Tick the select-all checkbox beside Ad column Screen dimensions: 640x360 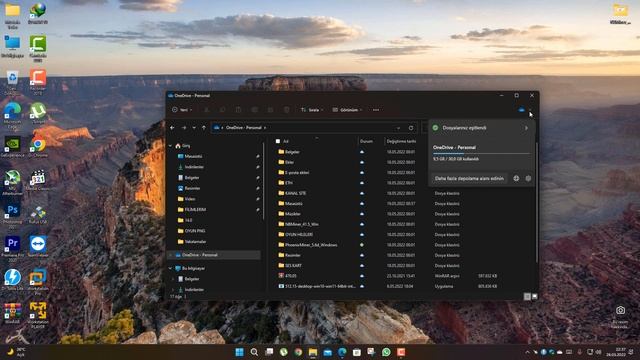tap(278, 141)
